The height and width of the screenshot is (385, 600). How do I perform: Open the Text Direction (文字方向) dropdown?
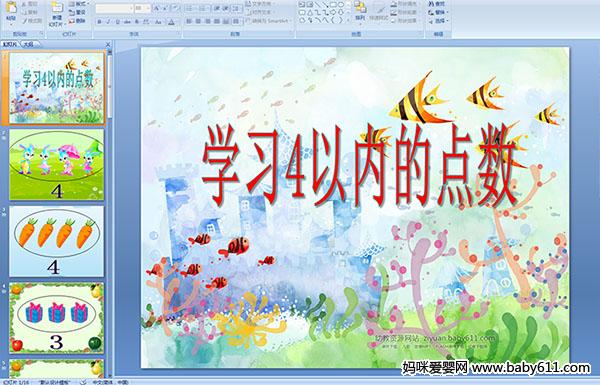point(261,3)
